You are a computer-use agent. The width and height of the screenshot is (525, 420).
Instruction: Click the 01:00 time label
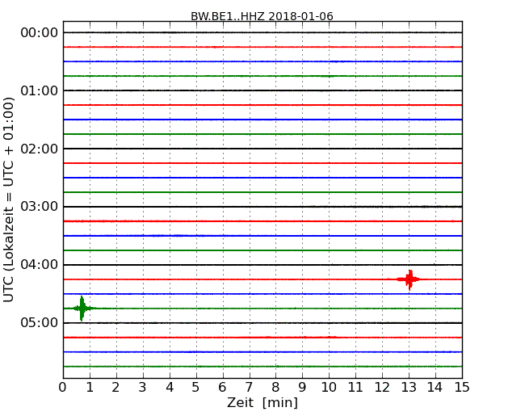click(x=40, y=90)
